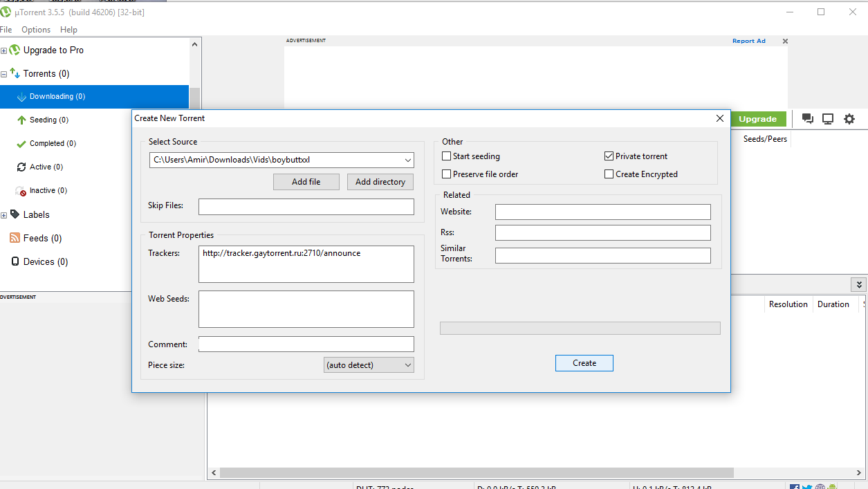Collapse the Torrents tree in the sidebar

pyautogui.click(x=4, y=73)
